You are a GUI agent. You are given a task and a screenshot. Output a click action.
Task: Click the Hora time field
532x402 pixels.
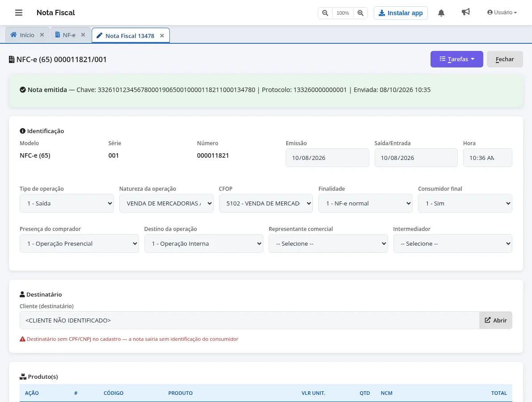point(488,158)
